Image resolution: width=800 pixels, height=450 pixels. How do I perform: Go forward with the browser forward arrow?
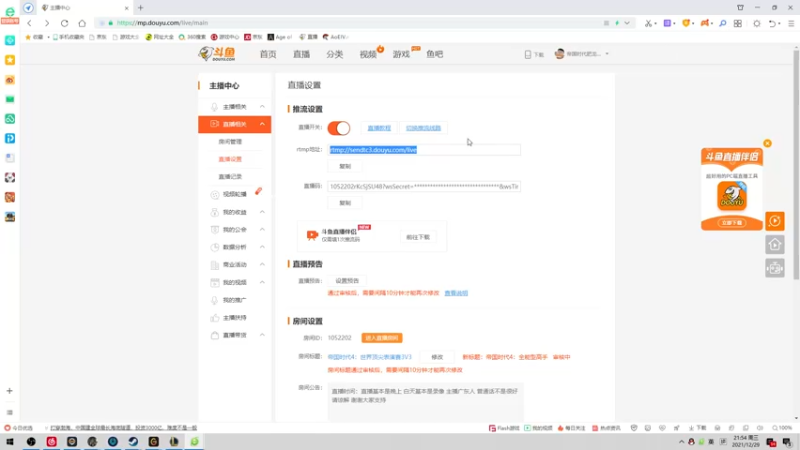tap(47, 23)
